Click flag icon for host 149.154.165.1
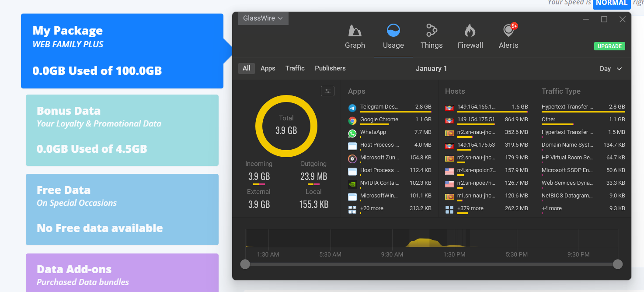 [x=449, y=108]
